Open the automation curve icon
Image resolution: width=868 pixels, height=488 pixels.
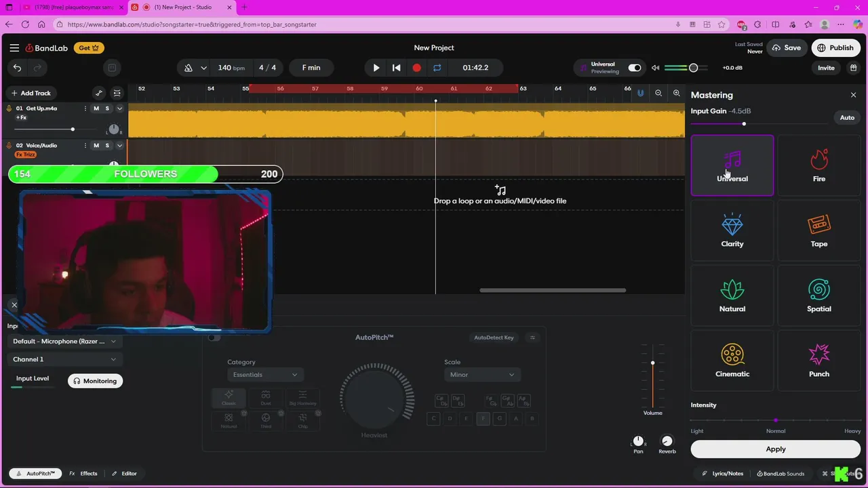[x=99, y=93]
